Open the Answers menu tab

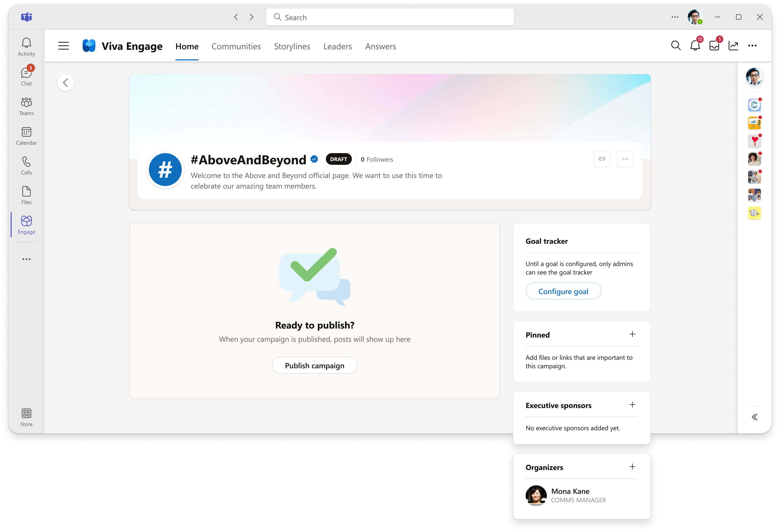pyautogui.click(x=380, y=46)
